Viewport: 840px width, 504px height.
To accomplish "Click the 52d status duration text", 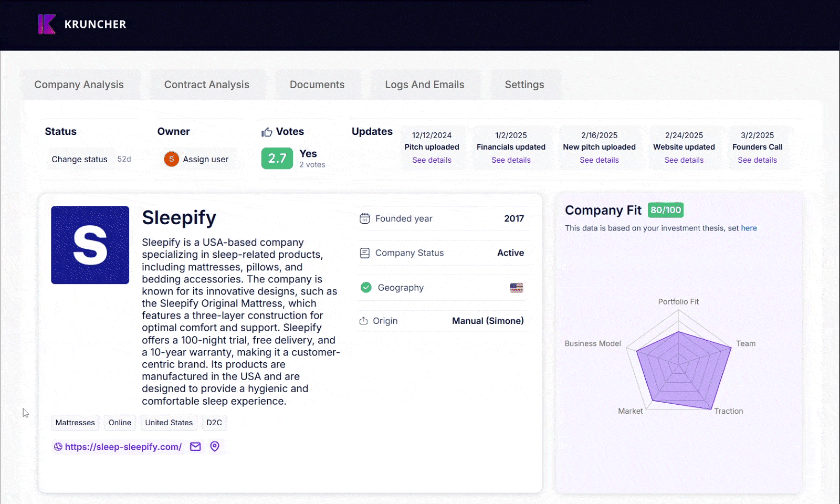I will click(124, 159).
